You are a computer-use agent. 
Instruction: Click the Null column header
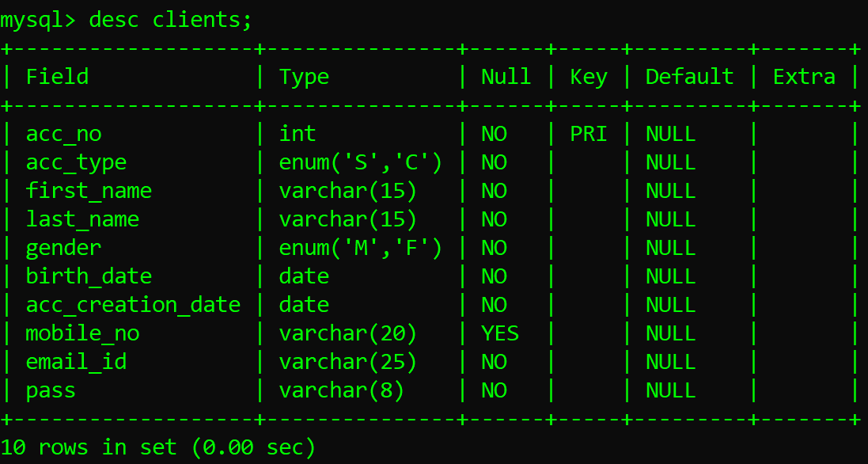click(x=506, y=77)
